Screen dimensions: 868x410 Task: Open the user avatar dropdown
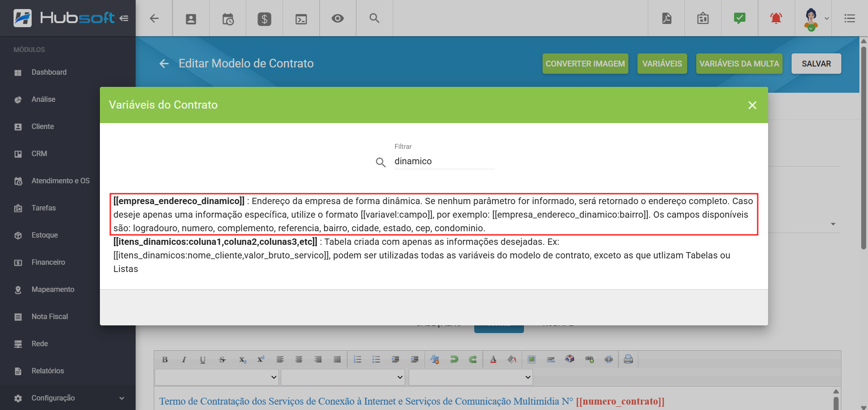point(816,19)
